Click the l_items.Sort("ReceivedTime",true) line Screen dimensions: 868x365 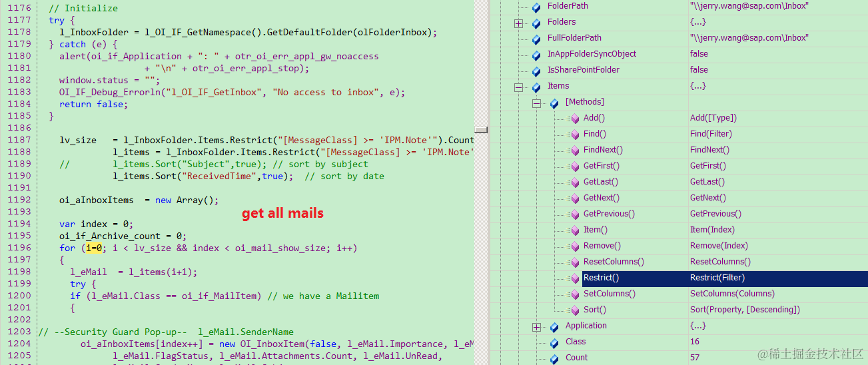pos(203,176)
